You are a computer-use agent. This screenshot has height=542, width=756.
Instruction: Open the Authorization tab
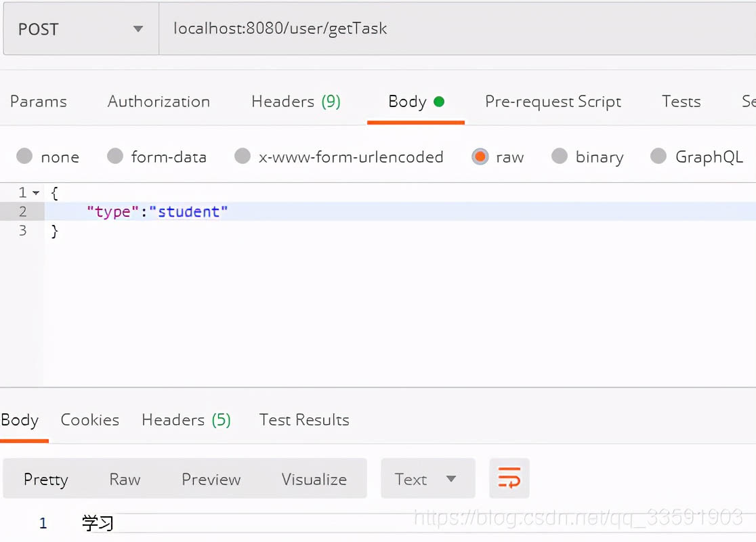159,101
